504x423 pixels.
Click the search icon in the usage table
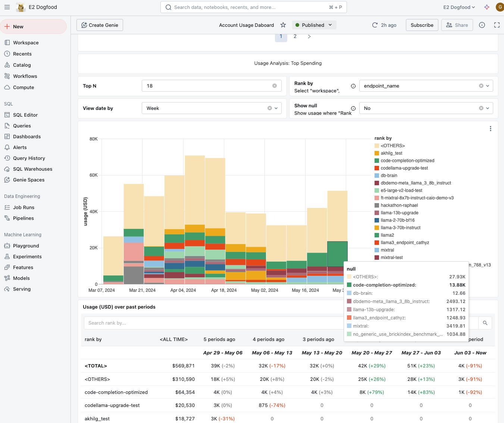tap(485, 323)
